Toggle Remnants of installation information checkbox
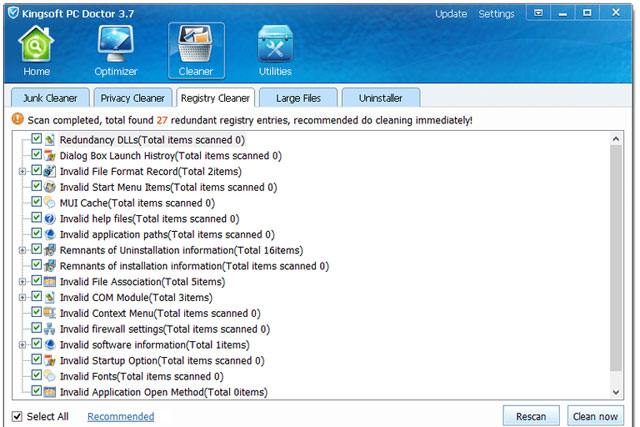Screen dimensions: 640x427 (x=36, y=265)
